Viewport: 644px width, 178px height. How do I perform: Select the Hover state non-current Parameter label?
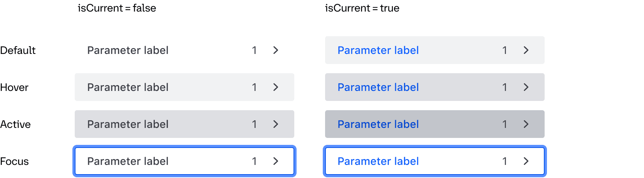[128, 87]
